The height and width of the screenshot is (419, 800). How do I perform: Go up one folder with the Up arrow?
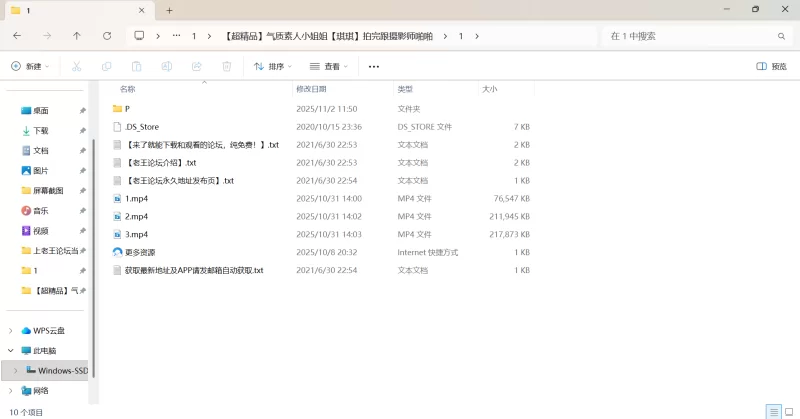click(77, 36)
